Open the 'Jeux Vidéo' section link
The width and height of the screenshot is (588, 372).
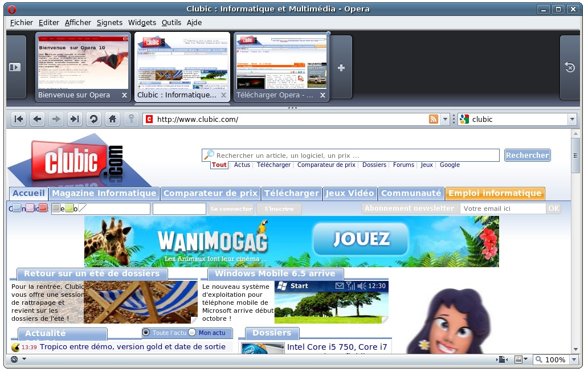coord(350,193)
